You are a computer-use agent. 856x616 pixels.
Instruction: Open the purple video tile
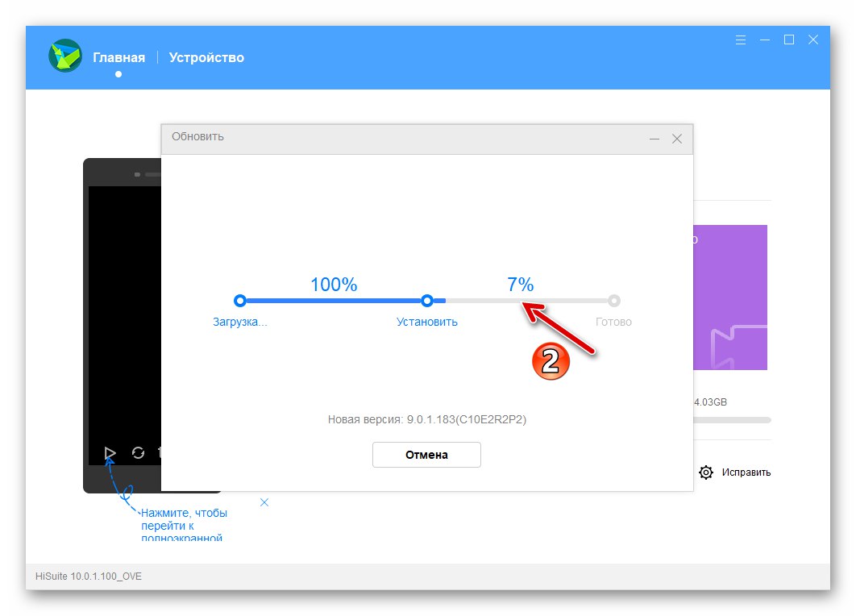(x=730, y=297)
